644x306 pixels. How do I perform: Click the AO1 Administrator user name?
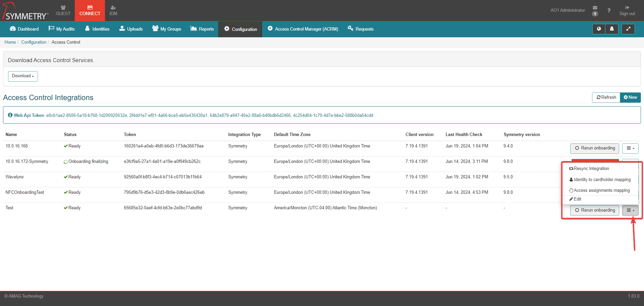coord(568,10)
